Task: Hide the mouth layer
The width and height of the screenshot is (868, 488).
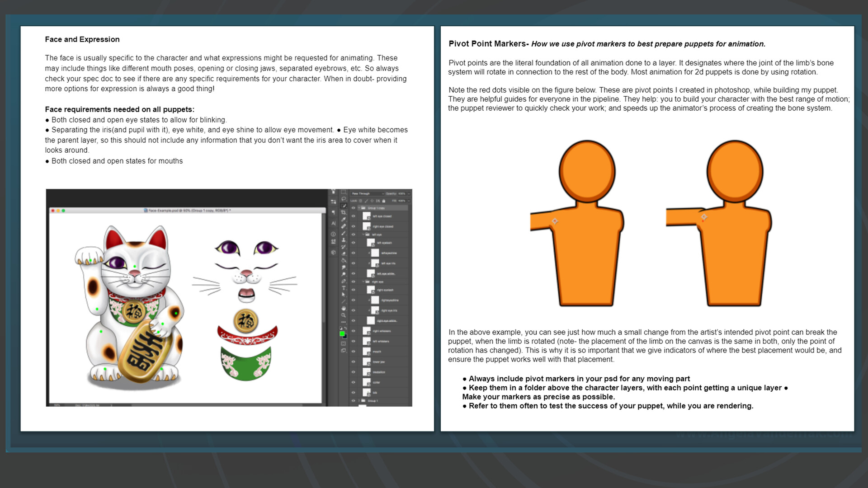Action: 354,351
